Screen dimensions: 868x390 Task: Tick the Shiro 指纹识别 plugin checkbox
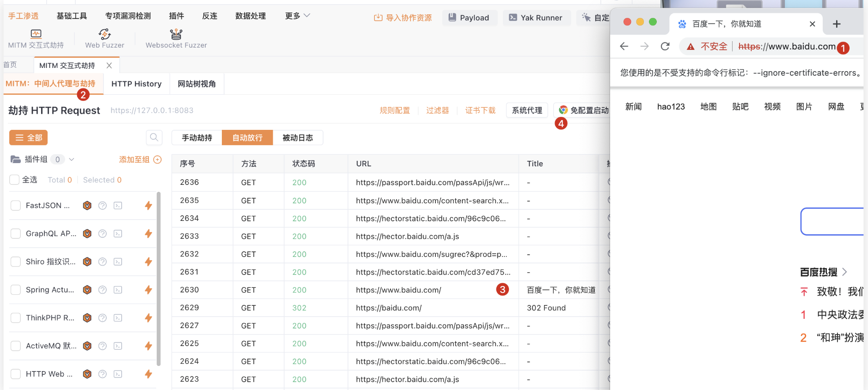point(16,262)
